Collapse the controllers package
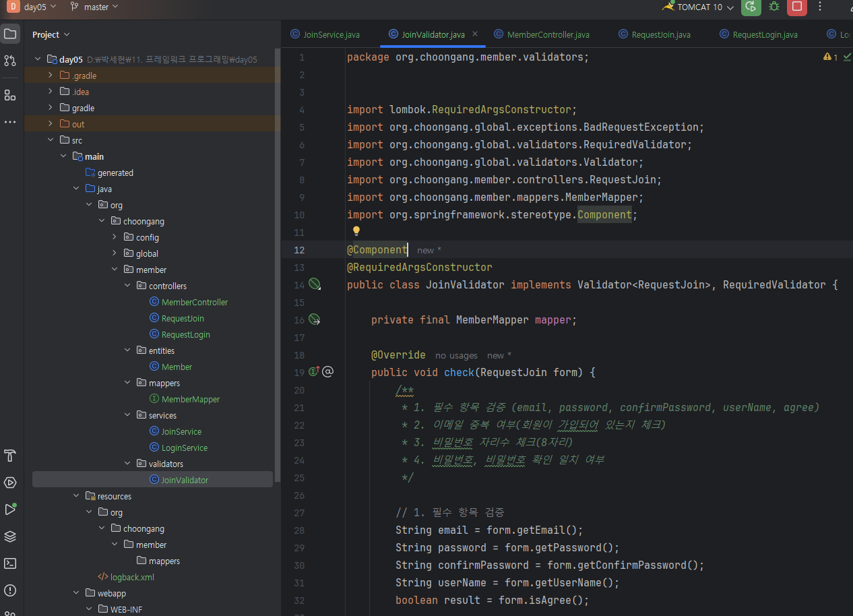Viewport: 853px width, 616px height. pyautogui.click(x=127, y=286)
